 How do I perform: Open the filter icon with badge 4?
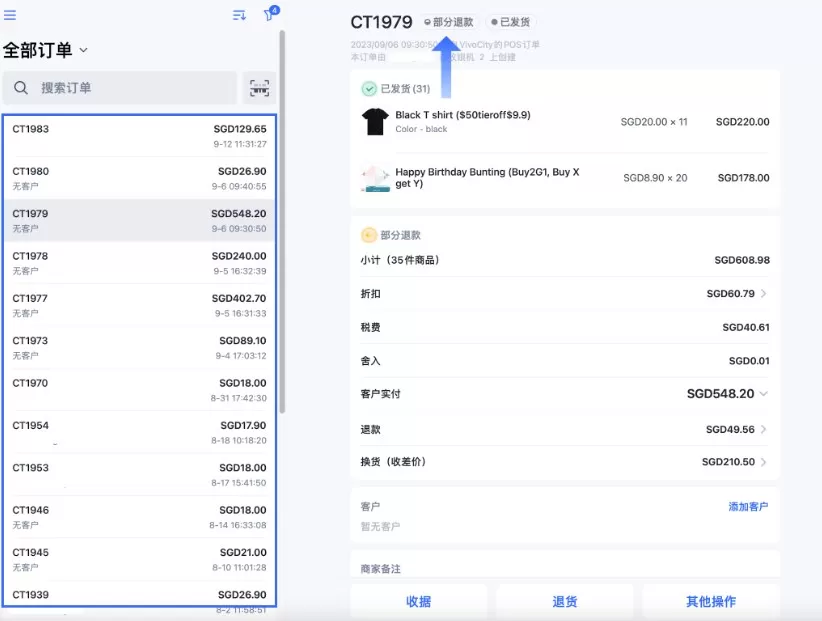point(270,13)
